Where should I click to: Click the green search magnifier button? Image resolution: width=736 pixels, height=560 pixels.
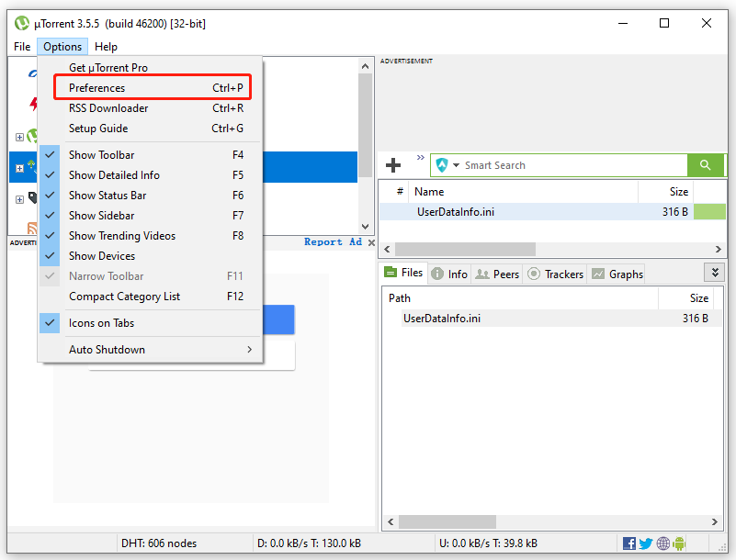pyautogui.click(x=705, y=165)
